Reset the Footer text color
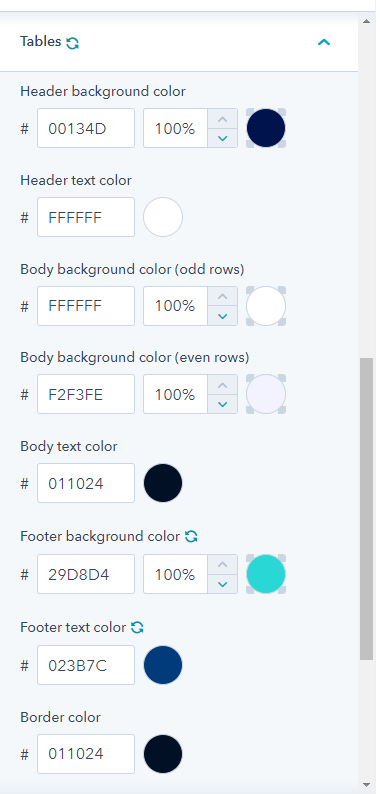 click(x=137, y=627)
